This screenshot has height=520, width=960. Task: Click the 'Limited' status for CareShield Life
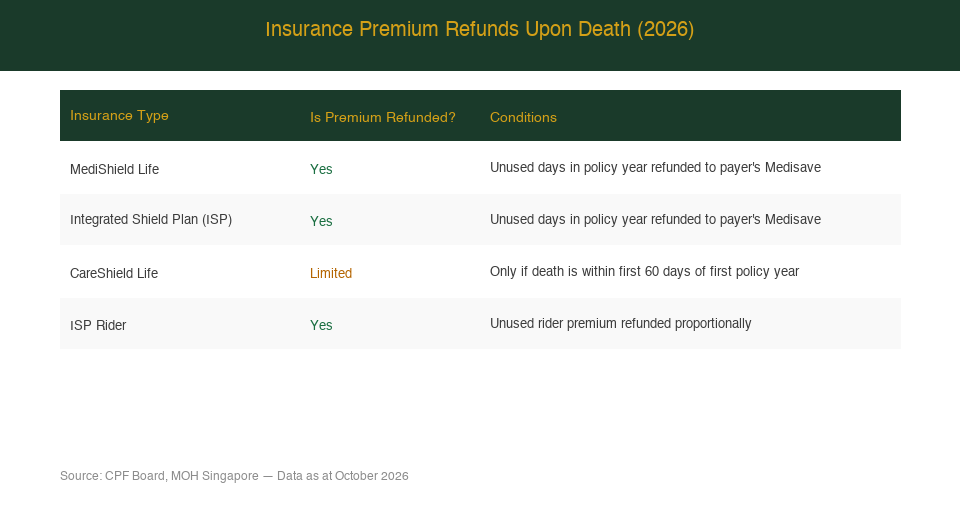331,273
